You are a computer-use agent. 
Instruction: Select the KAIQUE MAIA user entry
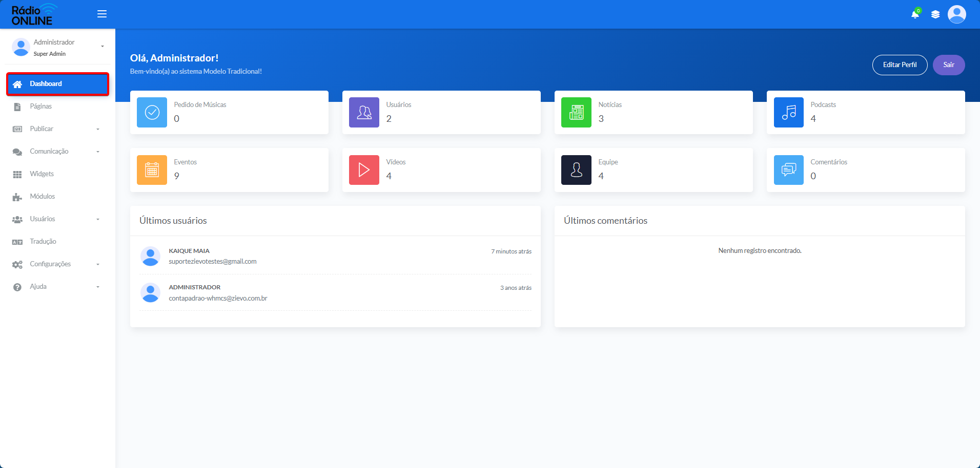click(x=336, y=256)
